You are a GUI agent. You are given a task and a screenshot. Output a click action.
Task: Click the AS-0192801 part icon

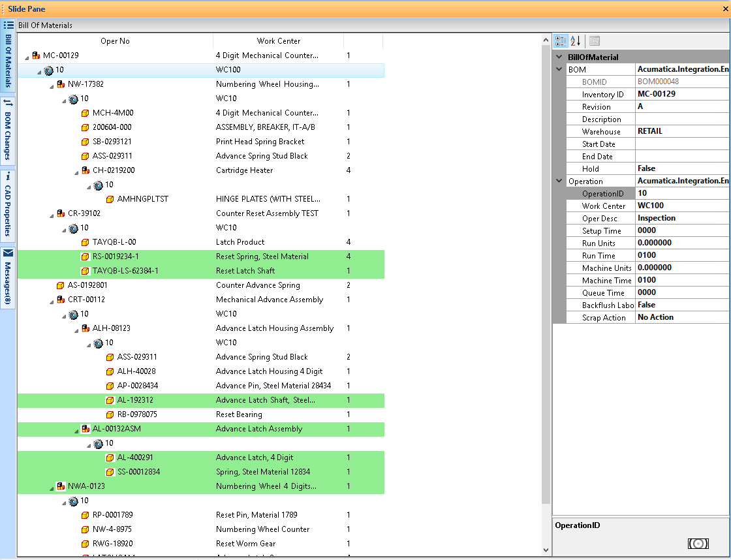coord(60,285)
